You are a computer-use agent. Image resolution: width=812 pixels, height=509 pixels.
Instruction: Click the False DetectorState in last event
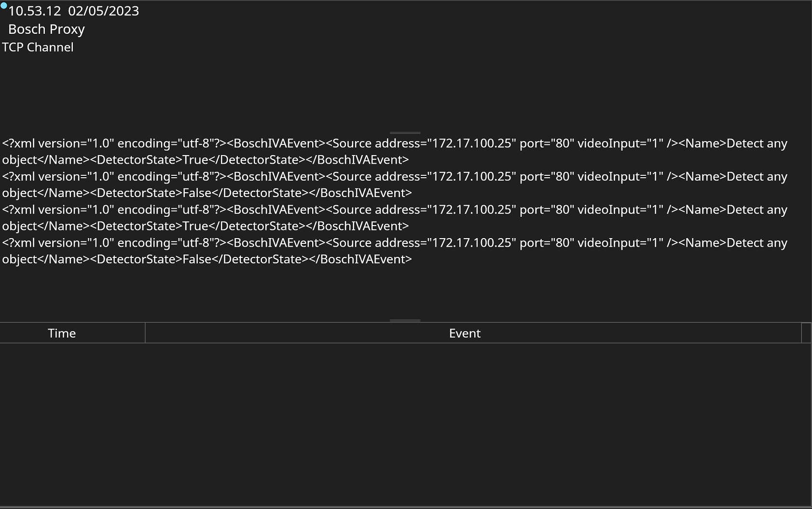click(197, 259)
